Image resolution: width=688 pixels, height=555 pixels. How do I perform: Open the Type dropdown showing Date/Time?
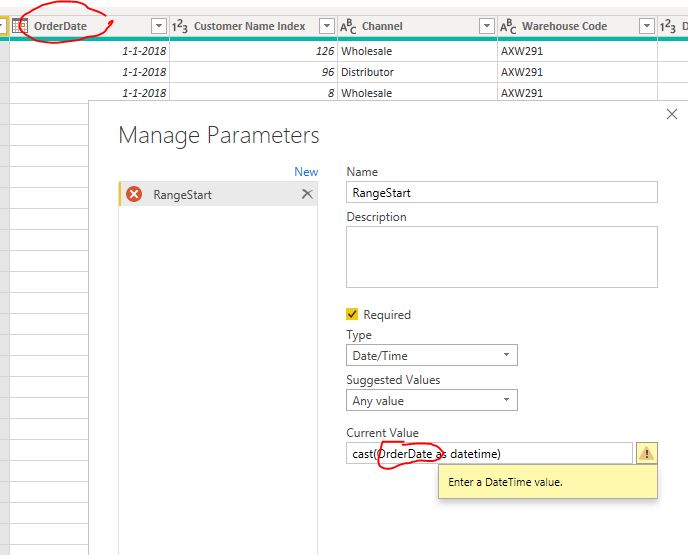click(432, 355)
